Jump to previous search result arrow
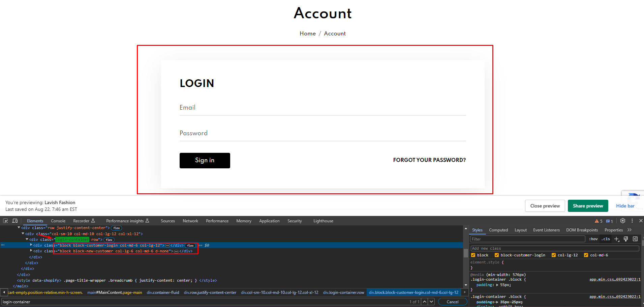The height and width of the screenshot is (307, 644). (425, 302)
